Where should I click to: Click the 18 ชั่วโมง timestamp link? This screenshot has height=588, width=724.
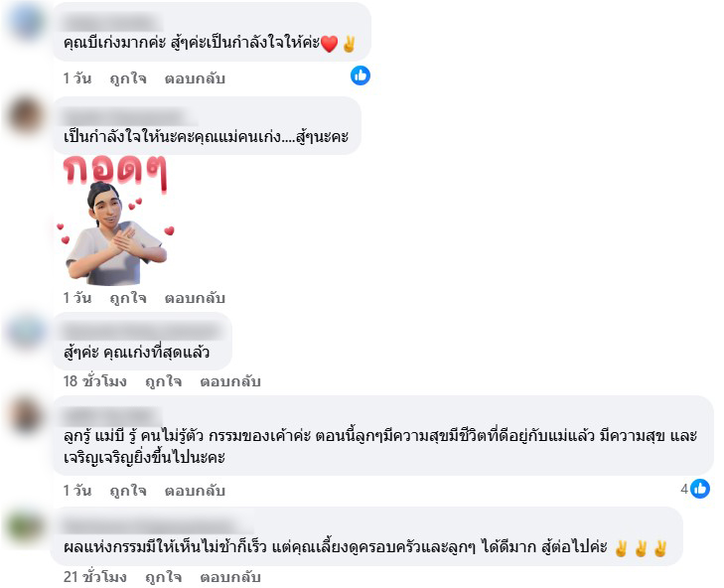point(94,381)
